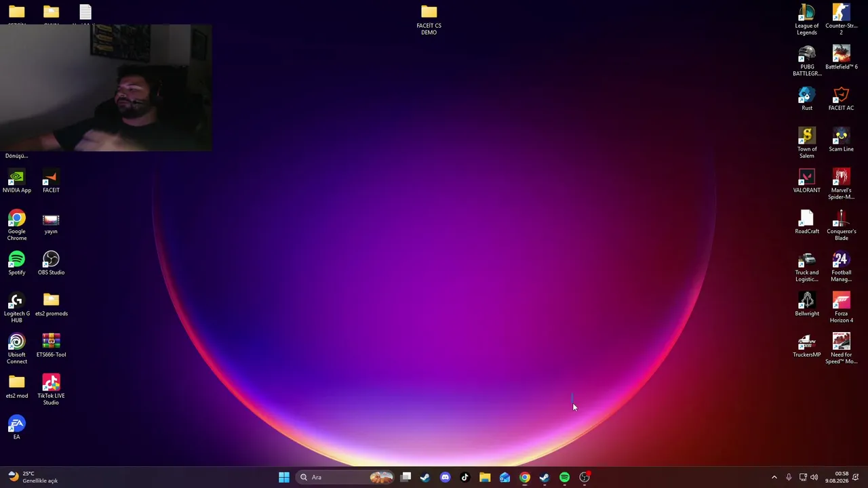Expand the hidden system tray icons chevron
Screen dimensions: 868x488
[x=774, y=477]
